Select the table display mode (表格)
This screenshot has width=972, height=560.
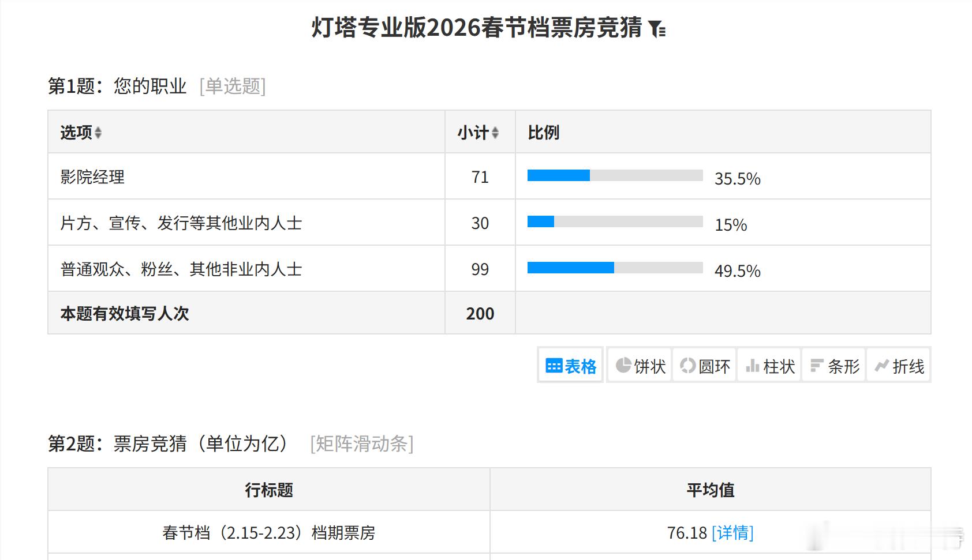570,366
